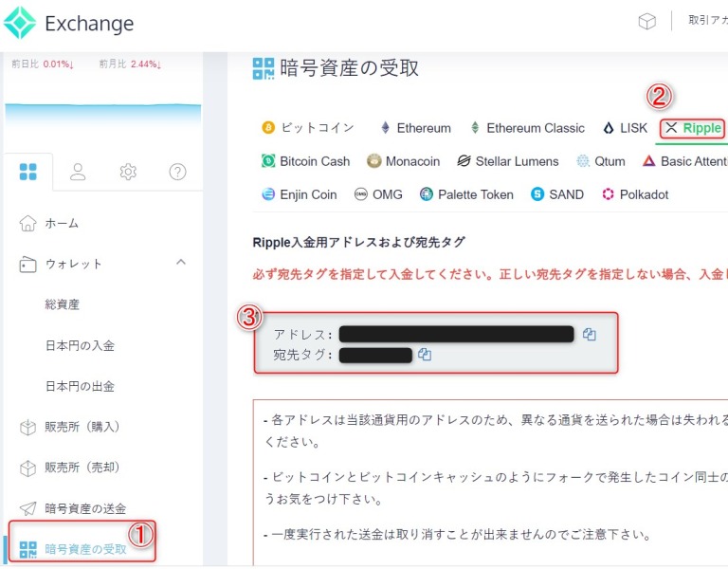
Task: Select the ビットコイン tab
Action: coord(308,128)
